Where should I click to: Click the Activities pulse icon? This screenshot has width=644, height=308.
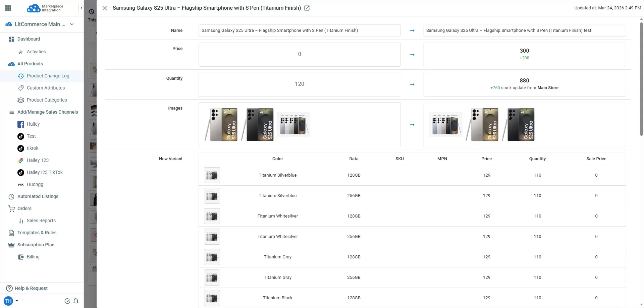pos(21,52)
